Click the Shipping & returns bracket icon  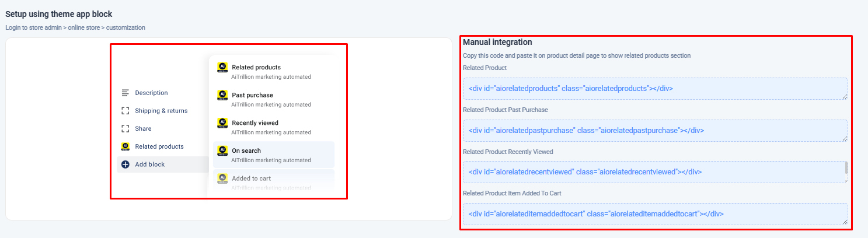(125, 111)
